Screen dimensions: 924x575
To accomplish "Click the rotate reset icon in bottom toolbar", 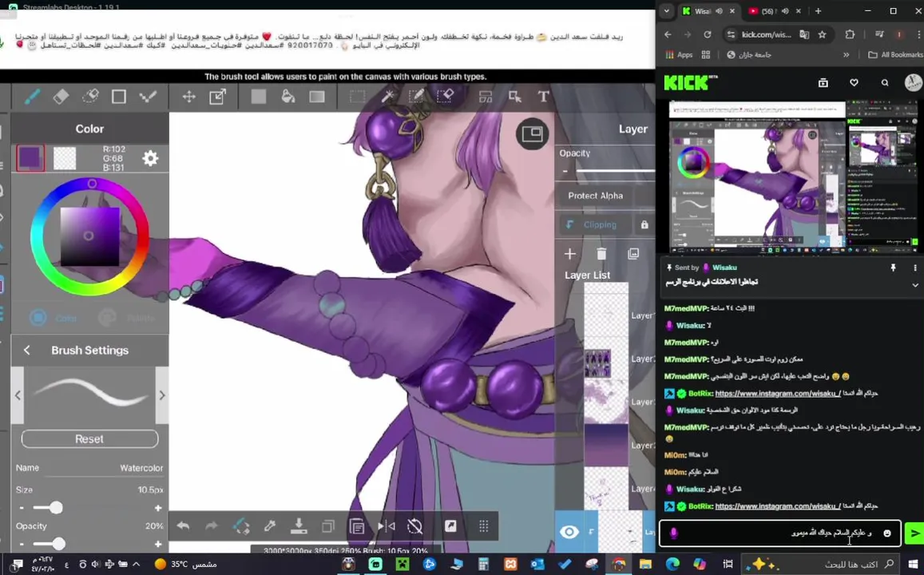I will (414, 526).
